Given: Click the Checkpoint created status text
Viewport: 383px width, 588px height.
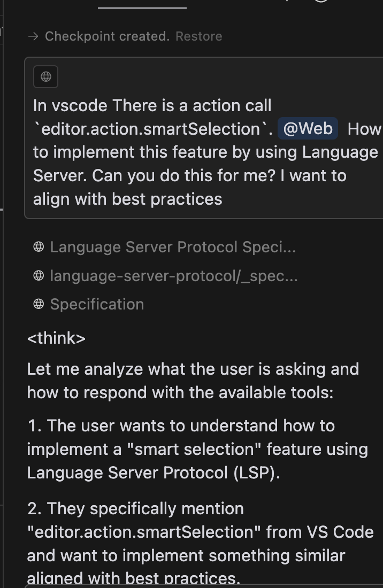Looking at the screenshot, I should (x=107, y=36).
